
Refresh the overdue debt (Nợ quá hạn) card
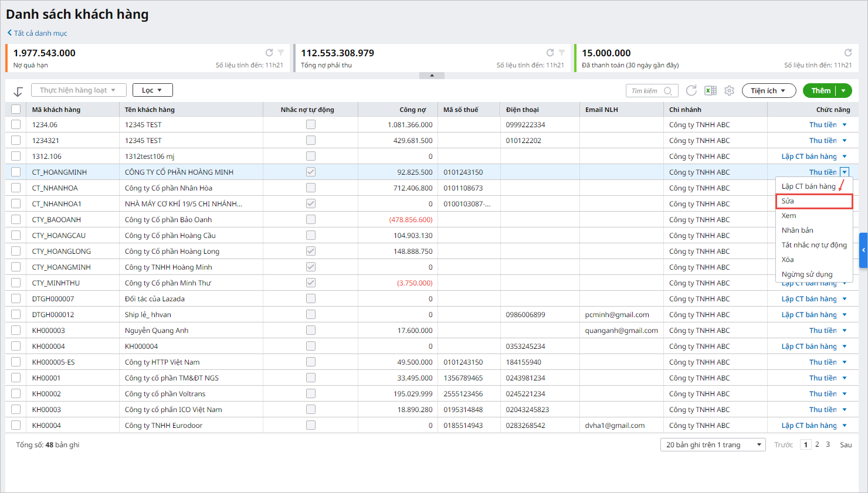(x=269, y=53)
